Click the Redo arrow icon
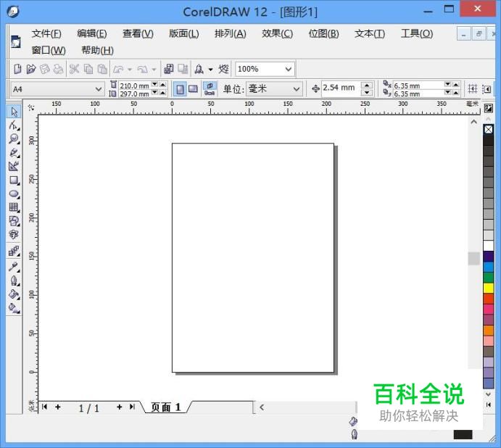 pyautogui.click(x=143, y=69)
